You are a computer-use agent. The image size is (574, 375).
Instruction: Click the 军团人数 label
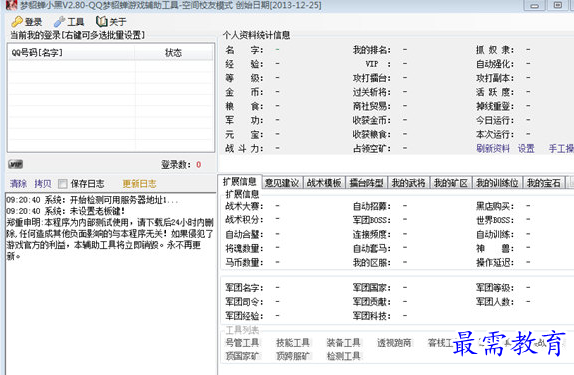click(x=495, y=302)
